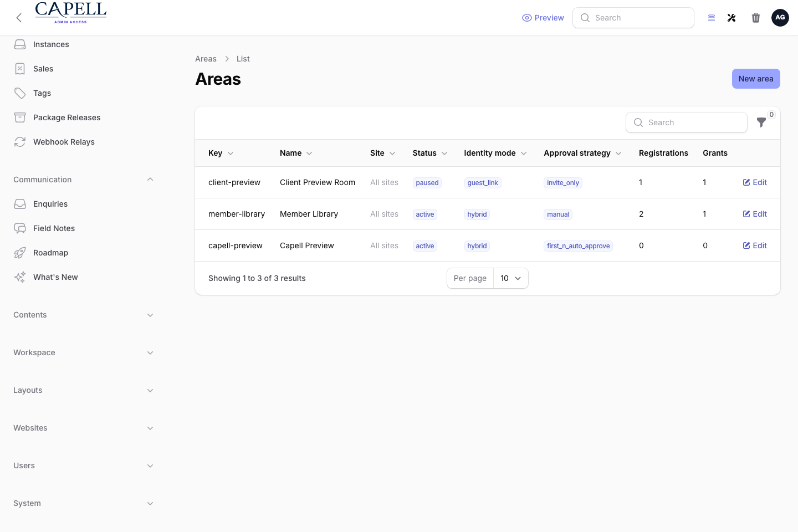Click the What's New sparkles icon

(20, 277)
